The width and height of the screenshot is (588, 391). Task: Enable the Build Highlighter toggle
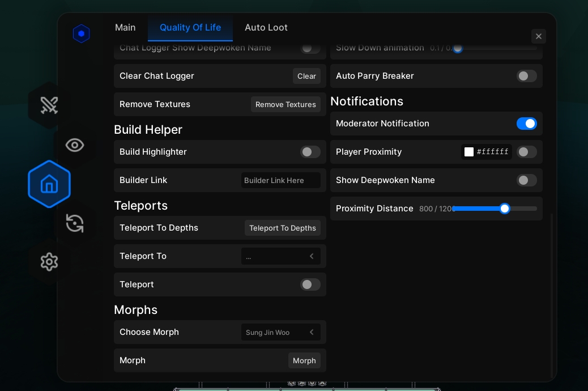click(310, 152)
